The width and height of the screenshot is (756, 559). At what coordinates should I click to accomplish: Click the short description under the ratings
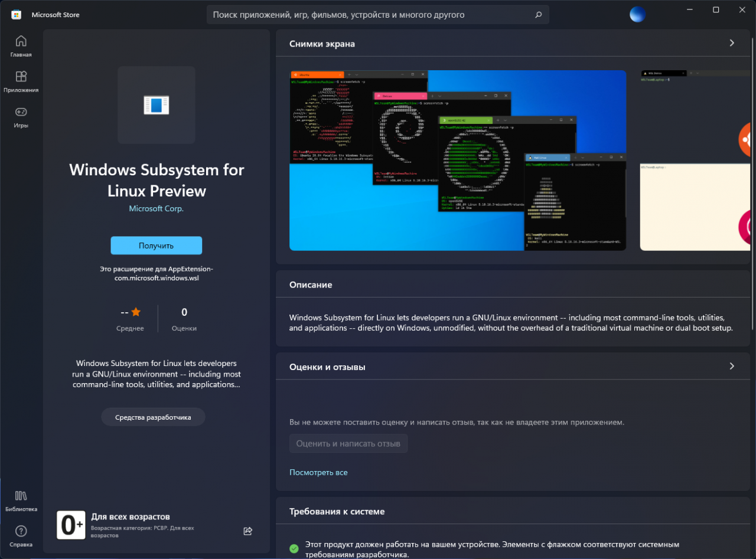point(157,374)
